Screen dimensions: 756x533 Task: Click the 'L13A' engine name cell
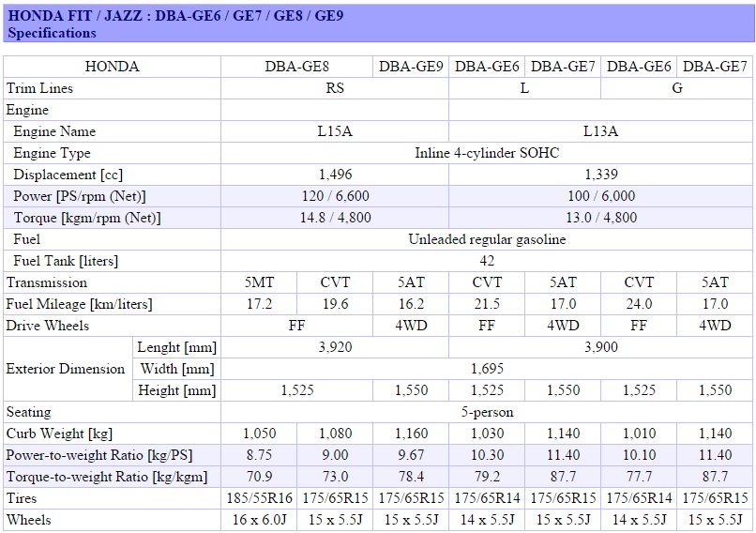(600, 131)
